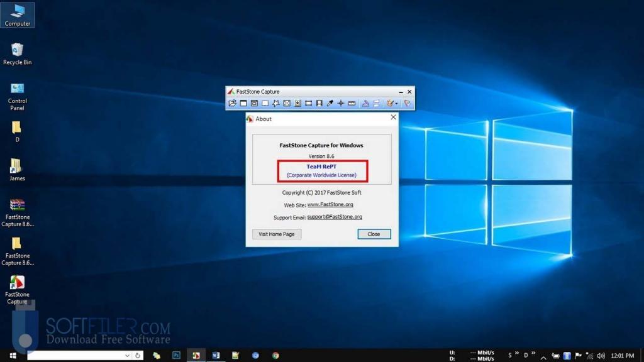Click the taskbar address input box
Image resolution: width=644 pixels, height=362 pixels.
(x=75, y=356)
